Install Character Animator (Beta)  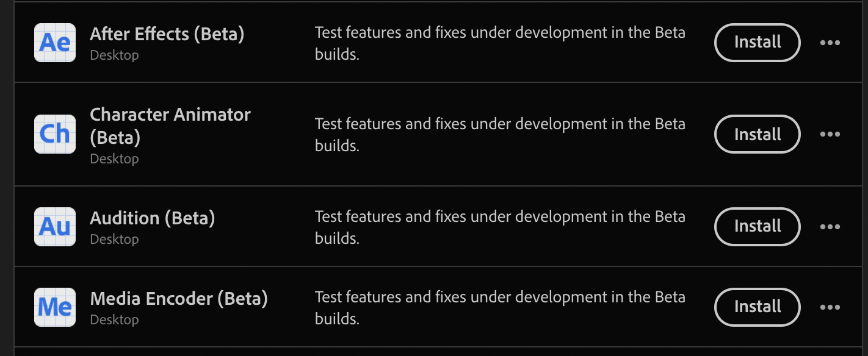pyautogui.click(x=757, y=134)
